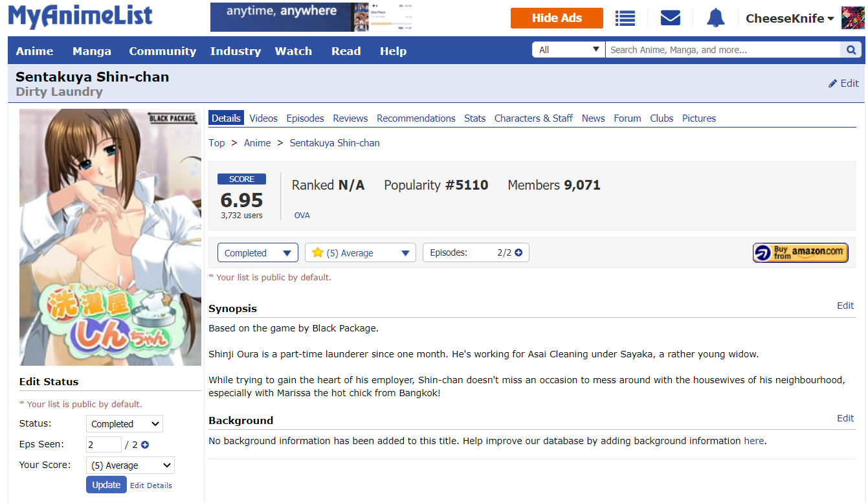Click the search magnifier button
The image size is (868, 503).
click(x=851, y=50)
